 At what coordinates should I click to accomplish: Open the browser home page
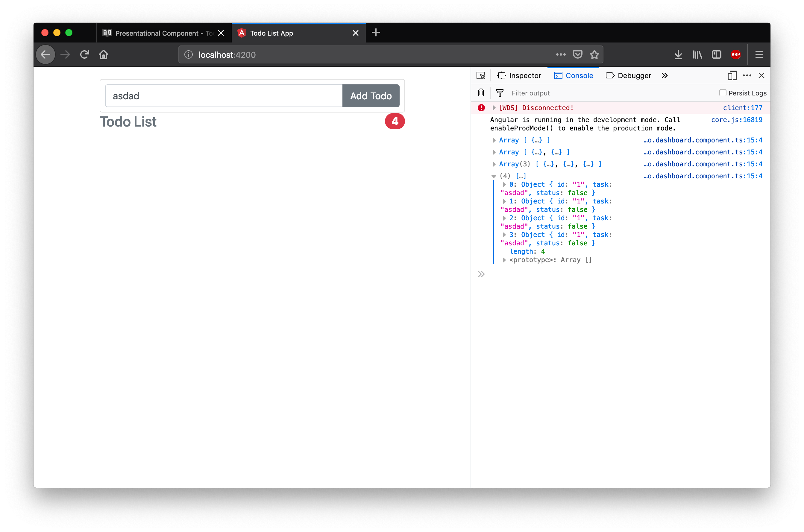coord(104,55)
